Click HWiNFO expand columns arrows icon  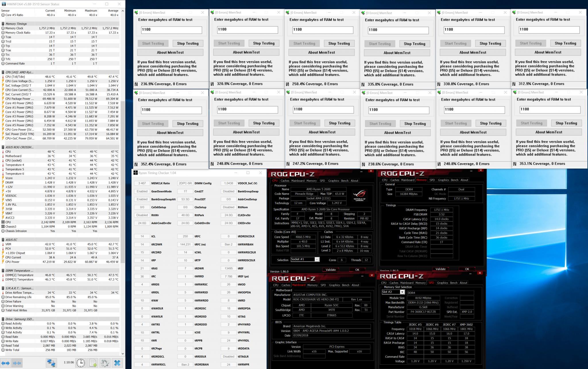point(6,363)
